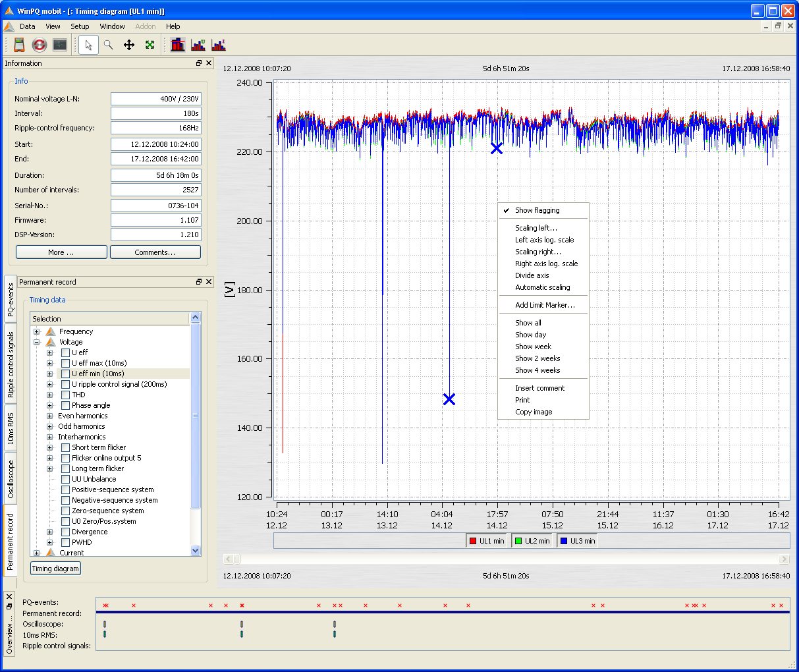Click the Nominal voltage 400V / 230V field
The width and height of the screenshot is (799, 672).
155,99
